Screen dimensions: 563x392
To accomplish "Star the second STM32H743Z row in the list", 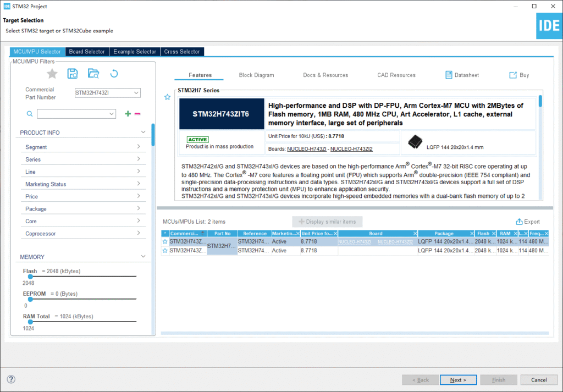I will (165, 251).
